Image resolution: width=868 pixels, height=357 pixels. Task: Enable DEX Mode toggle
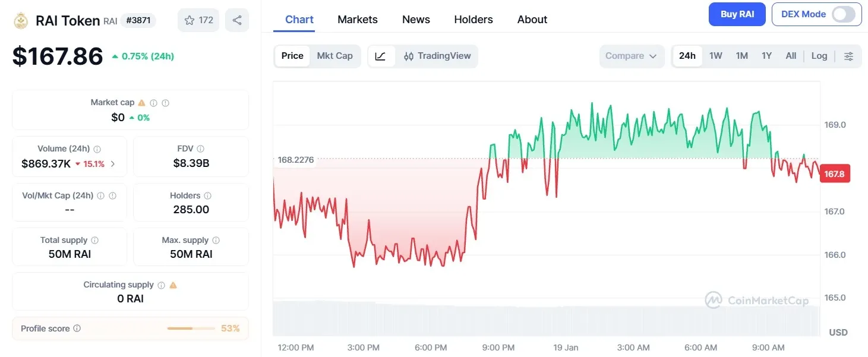pyautogui.click(x=844, y=14)
